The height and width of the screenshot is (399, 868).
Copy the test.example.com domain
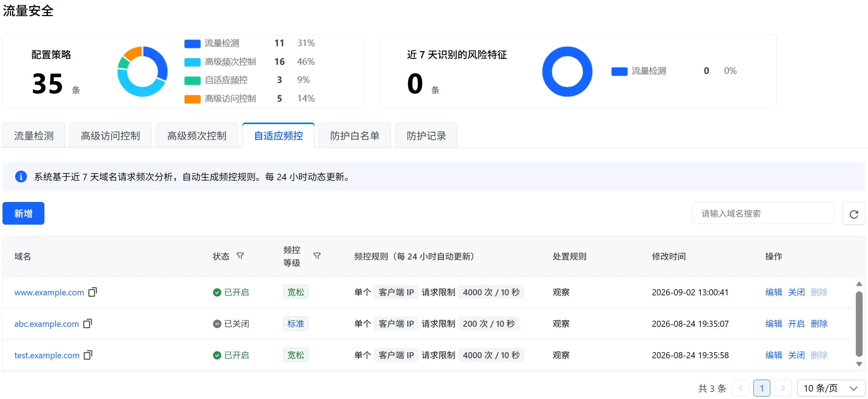pyautogui.click(x=88, y=355)
